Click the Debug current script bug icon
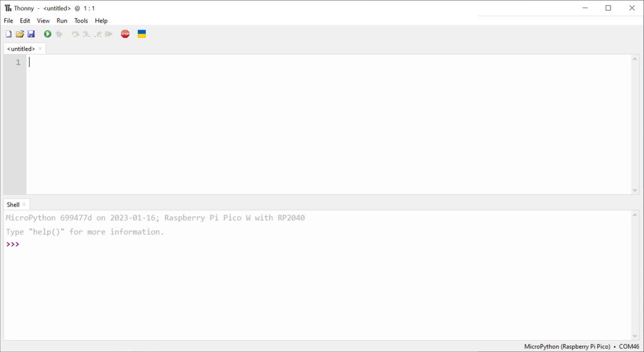Image resolution: width=644 pixels, height=352 pixels. click(59, 34)
